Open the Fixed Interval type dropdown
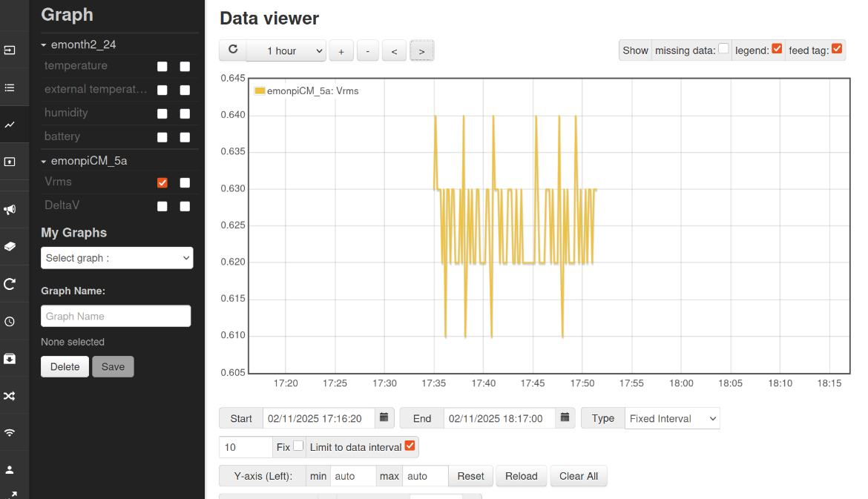This screenshot has width=868, height=499. coord(672,418)
